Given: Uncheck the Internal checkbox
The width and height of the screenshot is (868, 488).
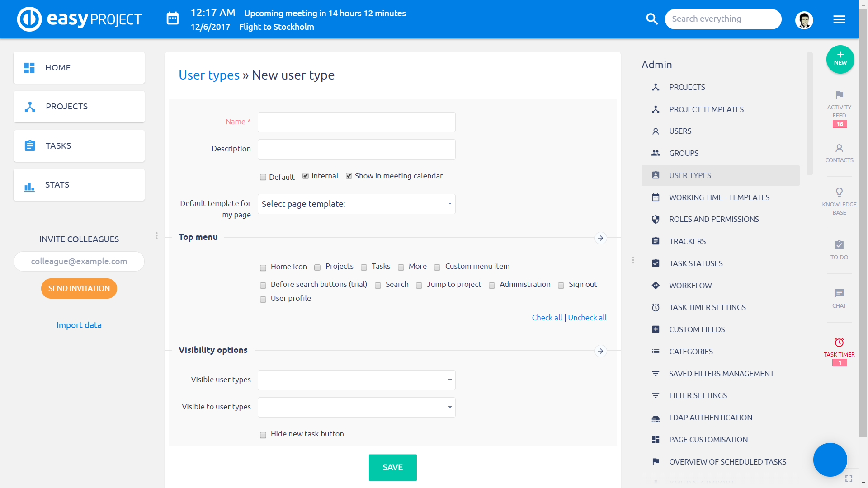Looking at the screenshot, I should (x=306, y=176).
